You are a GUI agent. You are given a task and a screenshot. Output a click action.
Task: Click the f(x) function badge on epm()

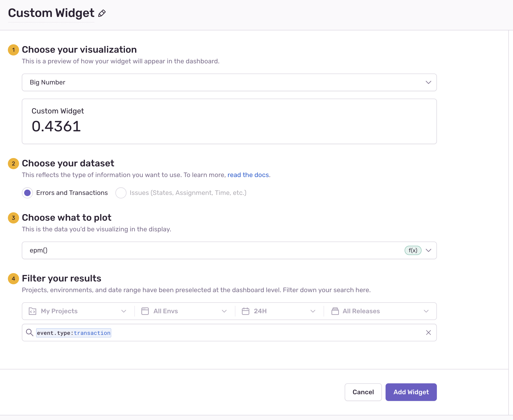(412, 250)
